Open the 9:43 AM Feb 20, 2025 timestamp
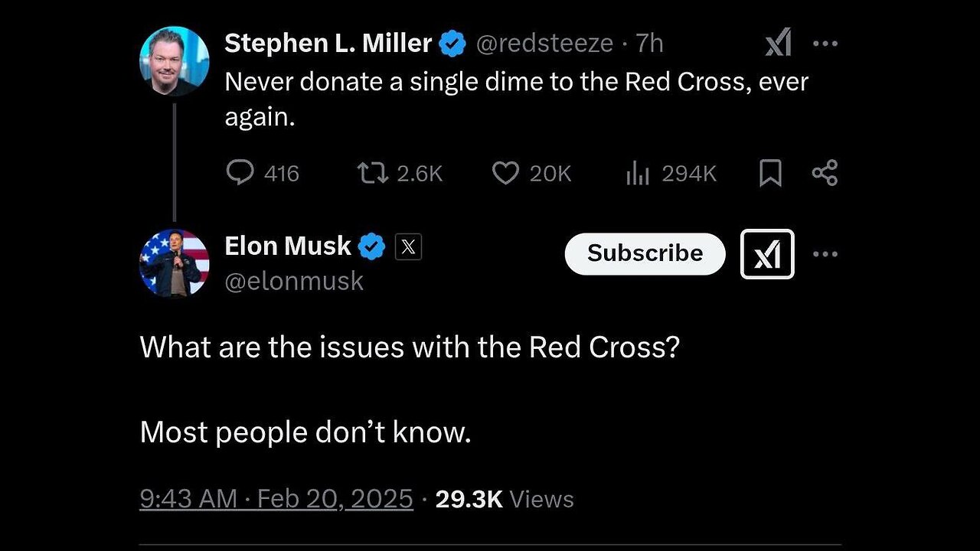Viewport: 980px width, 551px height. point(276,499)
